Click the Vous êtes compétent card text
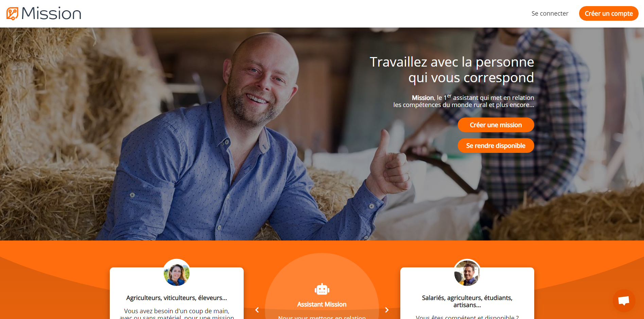This screenshot has width=644, height=319. pos(467,317)
